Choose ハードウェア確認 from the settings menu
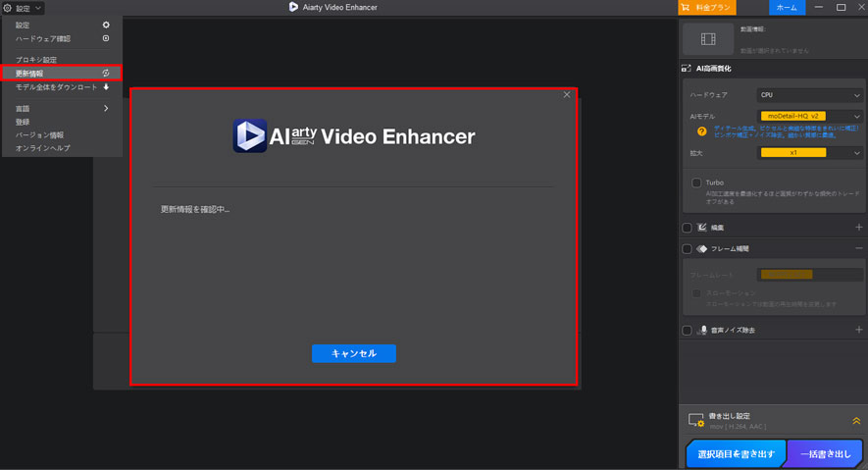 tap(62, 38)
